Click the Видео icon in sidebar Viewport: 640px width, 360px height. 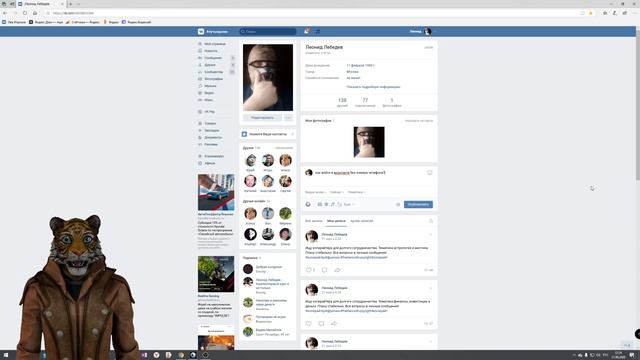point(200,93)
